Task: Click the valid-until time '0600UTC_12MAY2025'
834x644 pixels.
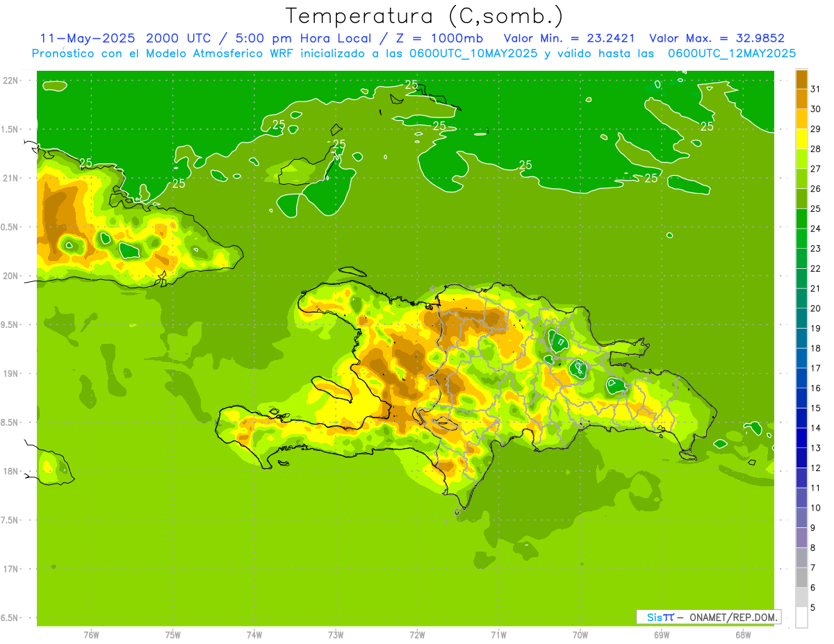Action: [x=732, y=53]
